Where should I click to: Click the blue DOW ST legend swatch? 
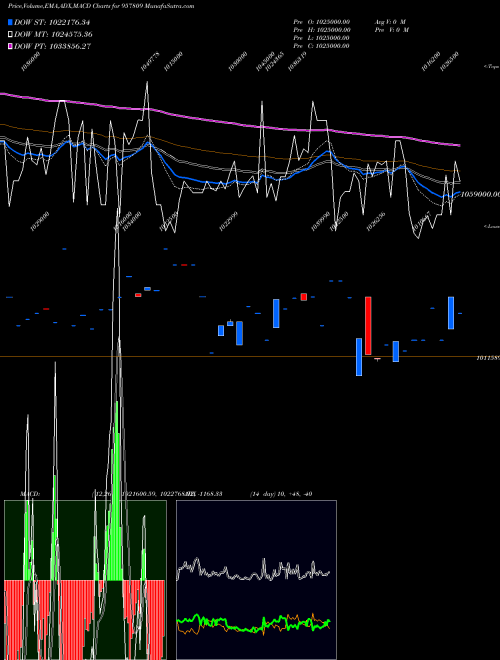[x=11, y=22]
